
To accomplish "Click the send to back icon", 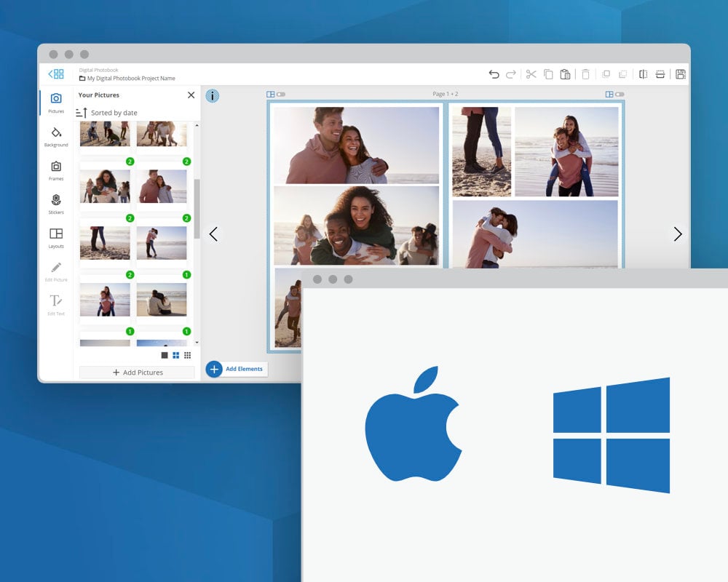I will pos(622,74).
